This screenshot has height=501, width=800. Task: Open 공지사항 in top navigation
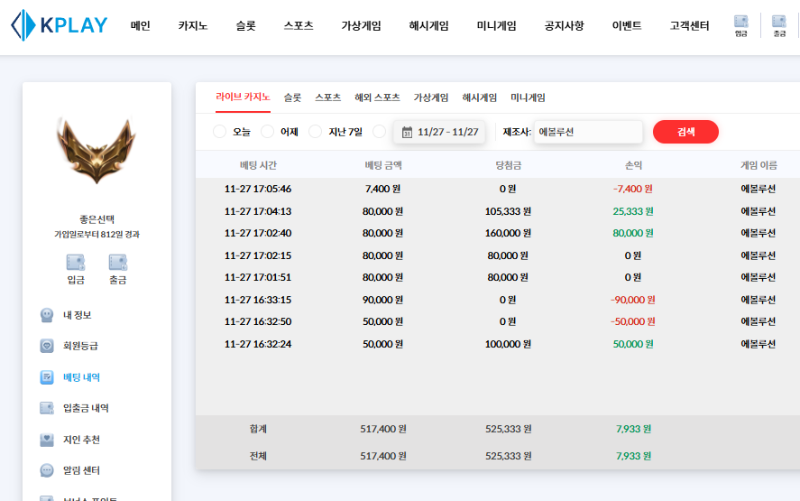(x=564, y=26)
